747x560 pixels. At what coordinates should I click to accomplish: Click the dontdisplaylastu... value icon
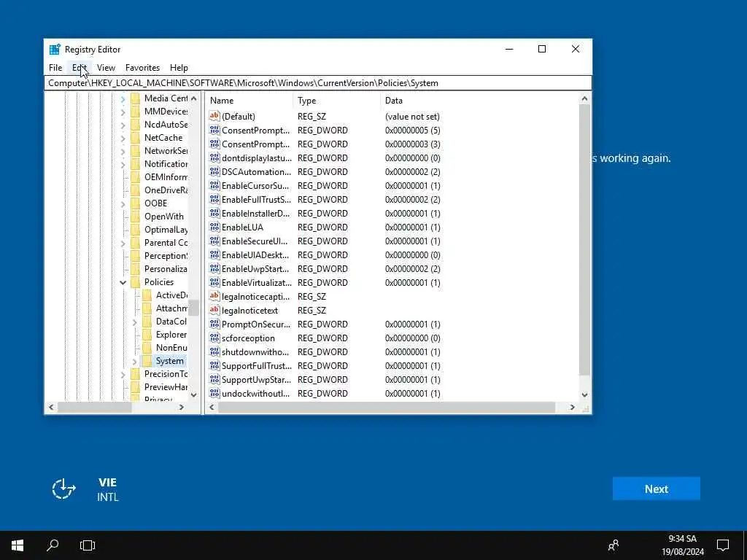pyautogui.click(x=214, y=157)
